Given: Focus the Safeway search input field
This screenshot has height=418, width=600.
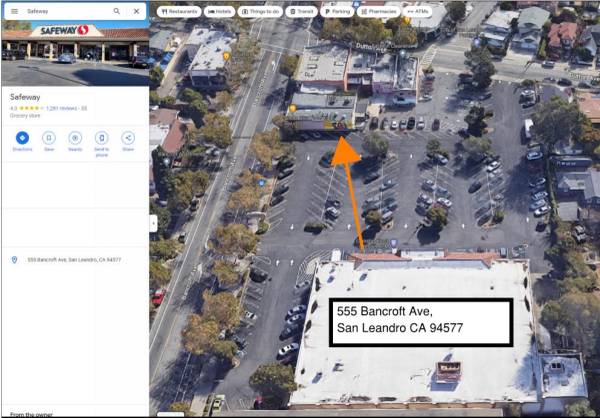Looking at the screenshot, I should coord(67,11).
